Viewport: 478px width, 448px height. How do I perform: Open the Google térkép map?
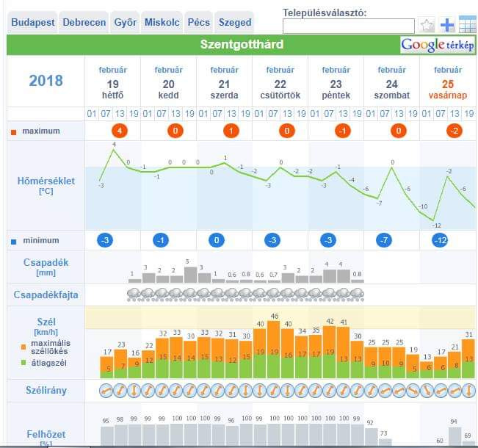(438, 45)
